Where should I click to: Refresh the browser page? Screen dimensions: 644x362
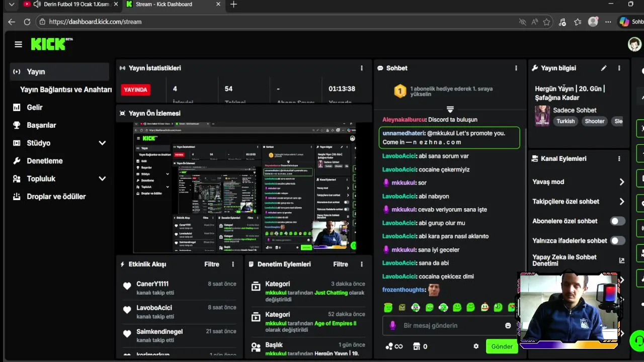(x=27, y=22)
